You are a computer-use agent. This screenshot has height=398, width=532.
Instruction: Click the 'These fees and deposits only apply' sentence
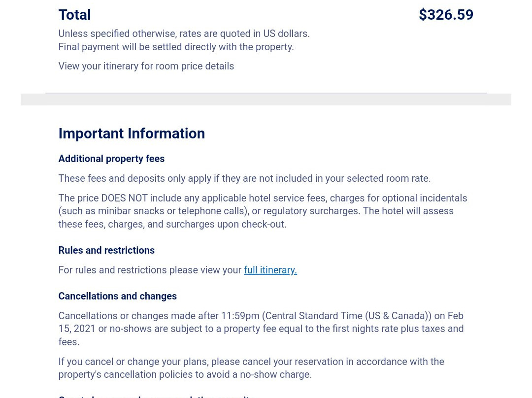click(x=244, y=178)
